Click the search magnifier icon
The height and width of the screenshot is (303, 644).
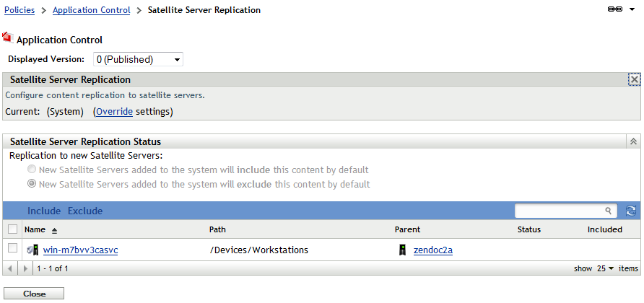(x=609, y=211)
